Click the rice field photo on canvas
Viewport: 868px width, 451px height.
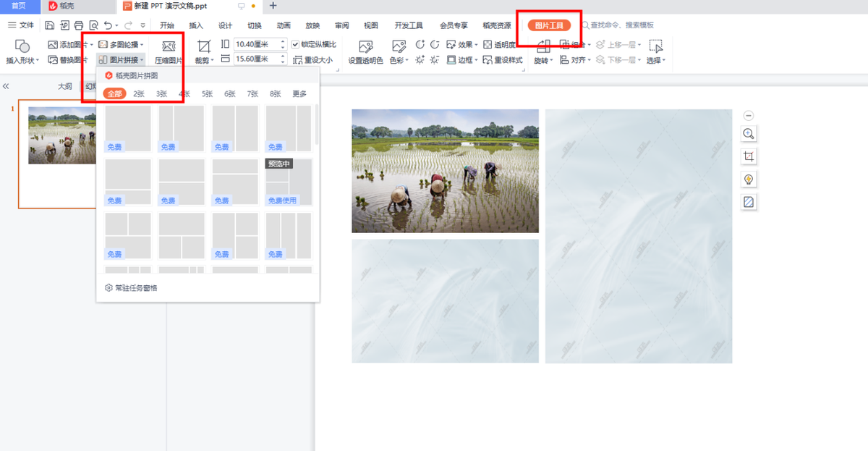point(445,171)
